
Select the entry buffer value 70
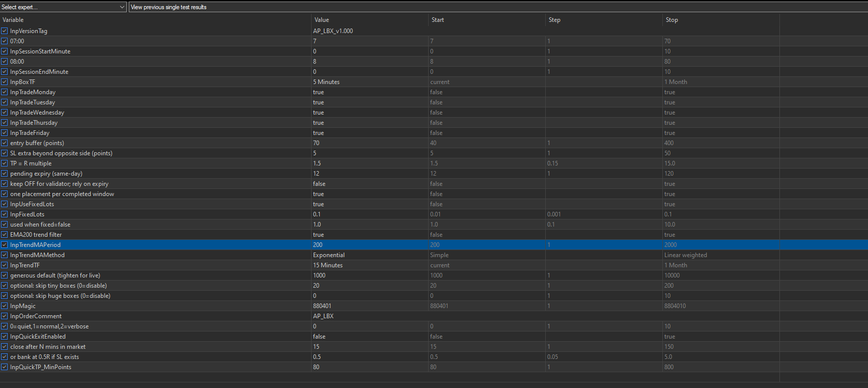[x=316, y=143]
